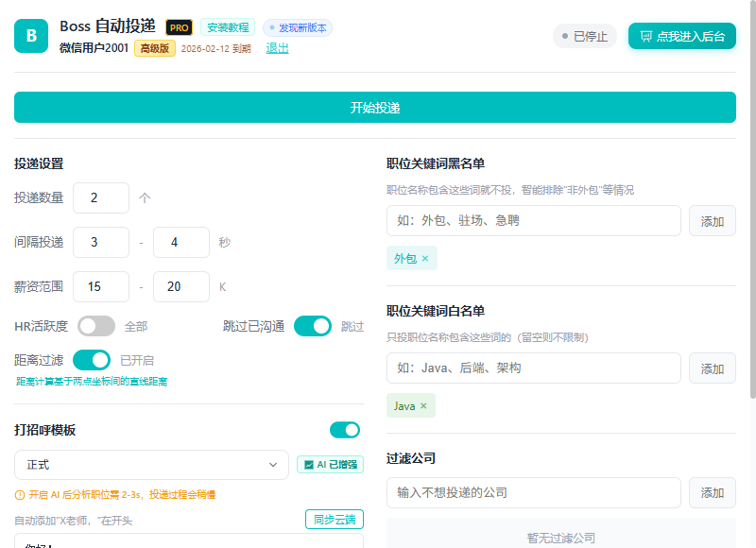
Task: Click 添加 next to the blacklist input
Action: click(x=713, y=220)
